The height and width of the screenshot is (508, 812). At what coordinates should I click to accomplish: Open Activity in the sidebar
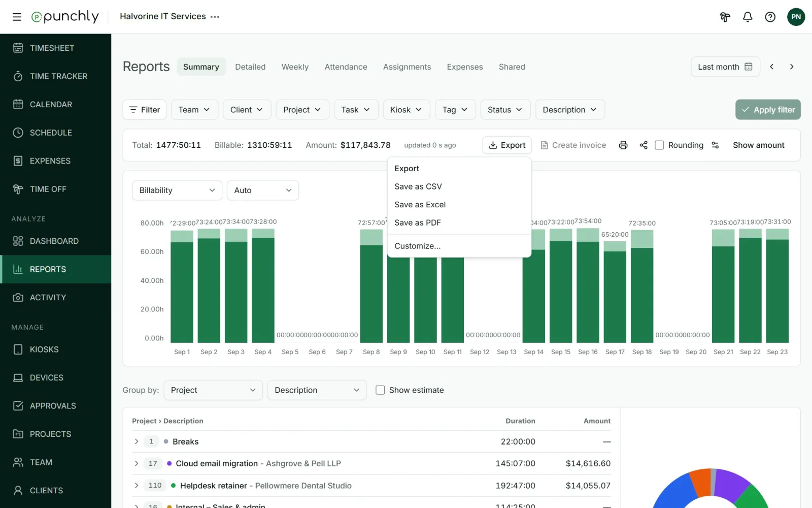(x=56, y=297)
